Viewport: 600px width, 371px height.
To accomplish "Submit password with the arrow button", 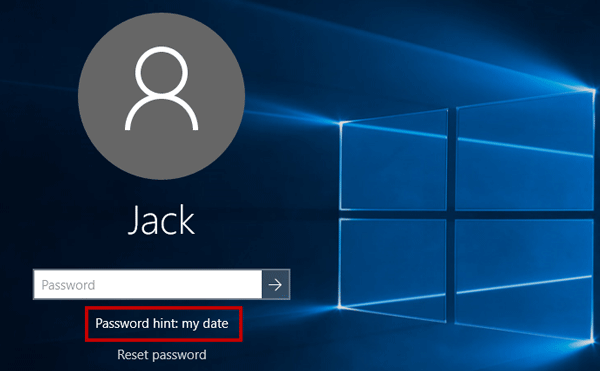I will pyautogui.click(x=276, y=285).
